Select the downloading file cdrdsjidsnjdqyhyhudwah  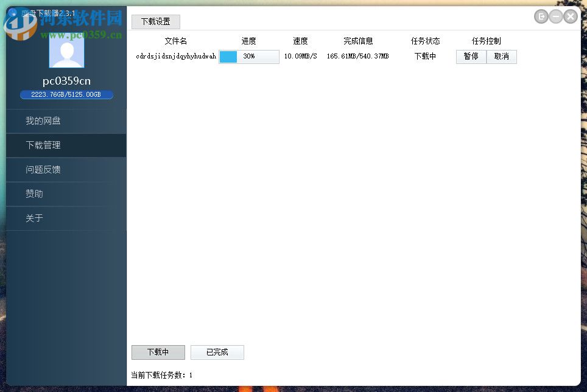(x=175, y=56)
